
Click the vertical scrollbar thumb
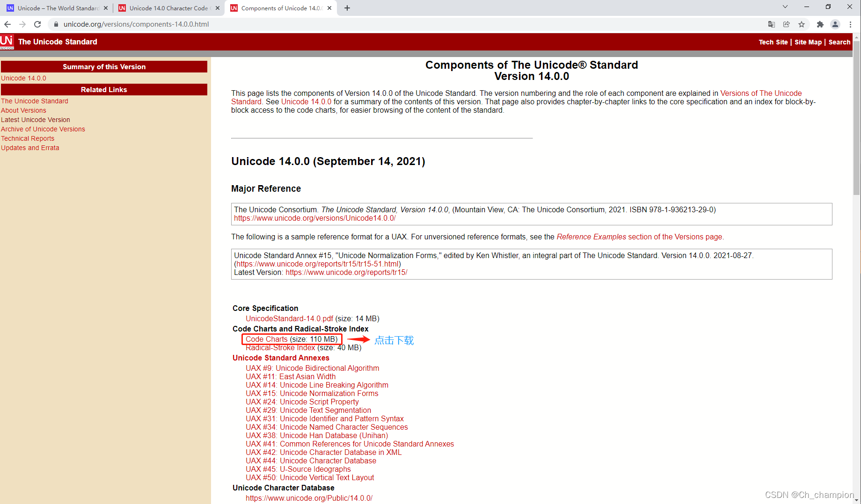pyautogui.click(x=856, y=117)
